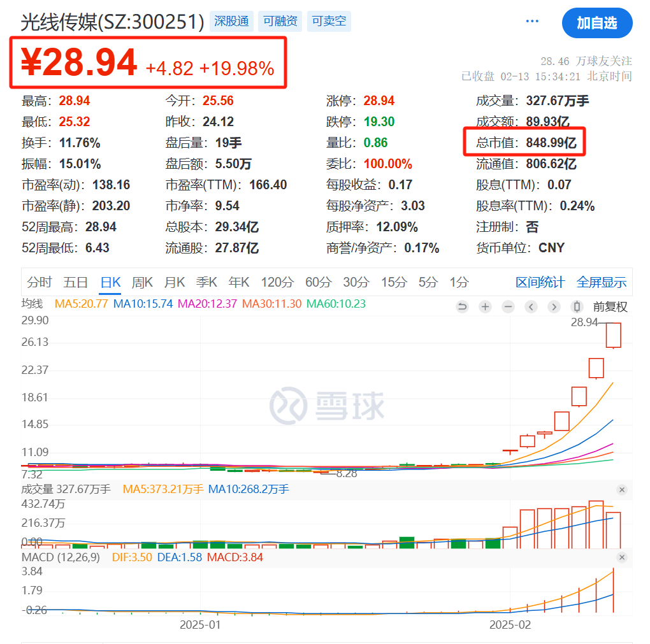Click the MA30:11.30 moving average label

click(271, 304)
